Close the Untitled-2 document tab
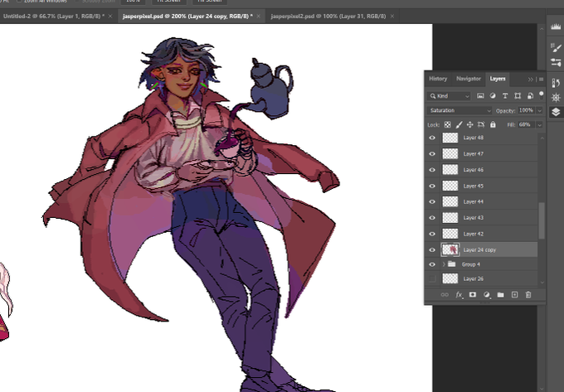 click(110, 17)
